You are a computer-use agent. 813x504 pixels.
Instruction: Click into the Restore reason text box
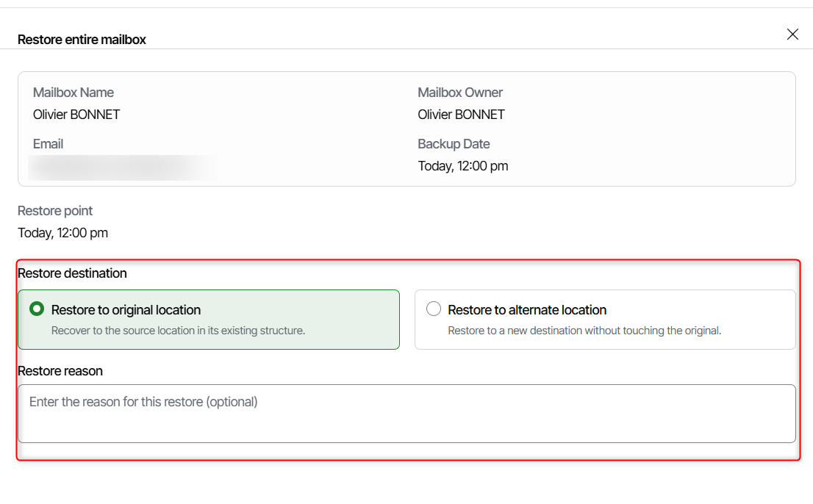click(x=406, y=414)
